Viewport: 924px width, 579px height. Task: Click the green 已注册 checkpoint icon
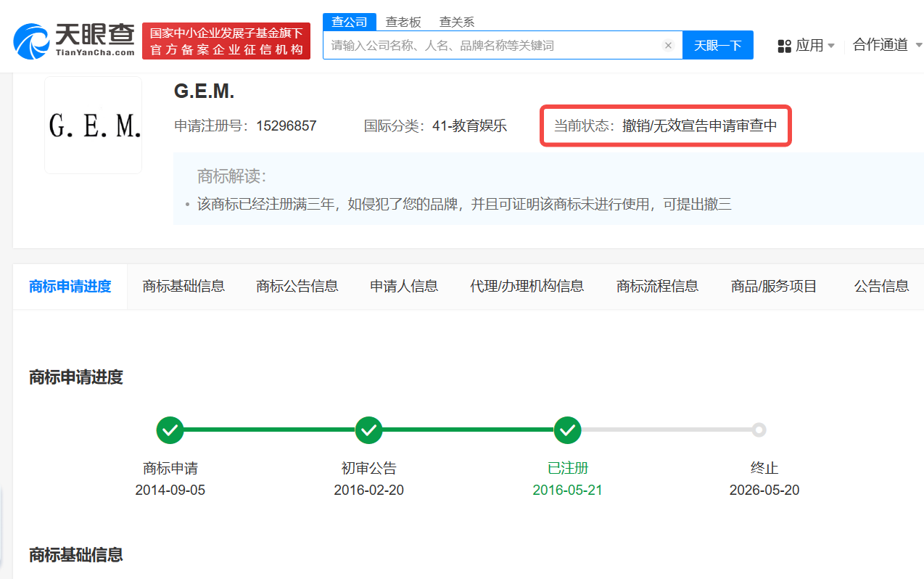568,430
